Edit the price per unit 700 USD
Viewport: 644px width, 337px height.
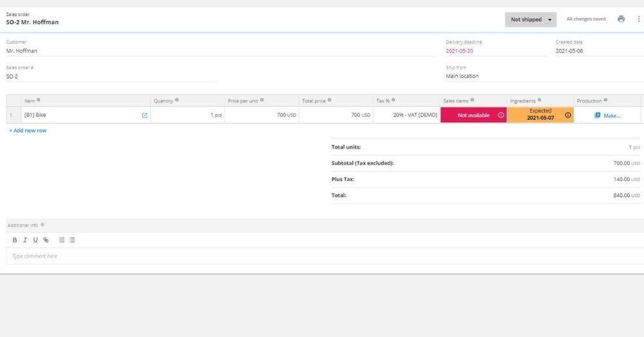(x=261, y=115)
